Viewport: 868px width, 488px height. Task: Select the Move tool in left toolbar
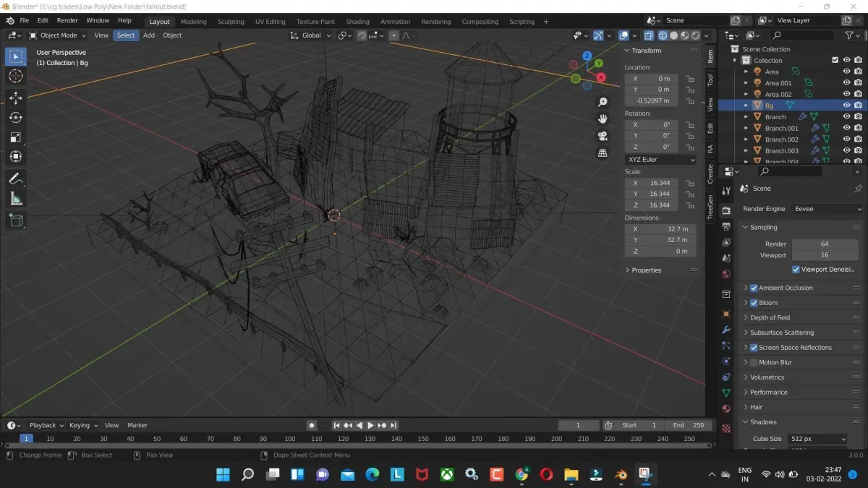[16, 98]
